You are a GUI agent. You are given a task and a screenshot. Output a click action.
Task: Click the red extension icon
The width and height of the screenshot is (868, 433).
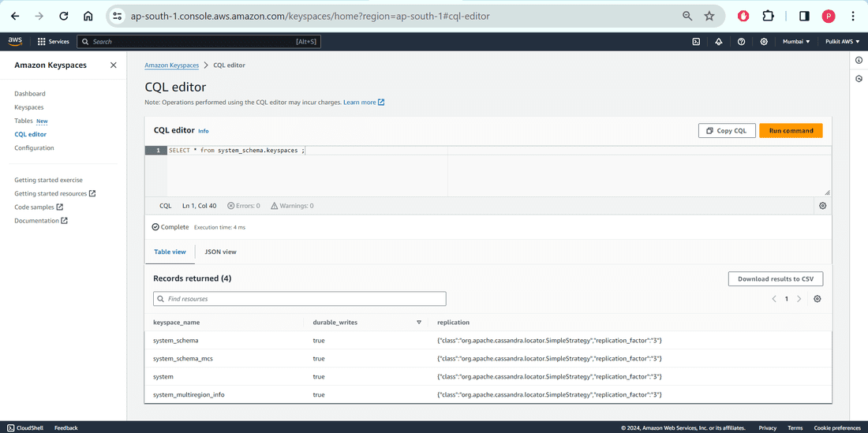pos(743,16)
